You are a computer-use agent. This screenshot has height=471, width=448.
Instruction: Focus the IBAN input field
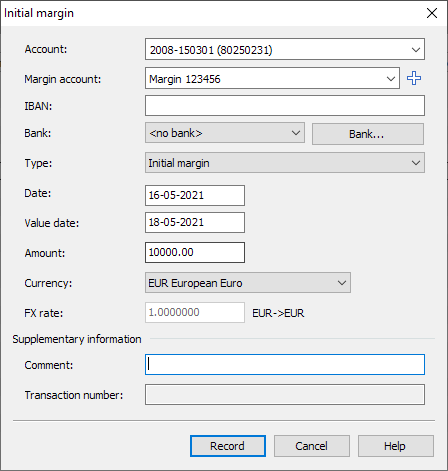[x=285, y=106]
